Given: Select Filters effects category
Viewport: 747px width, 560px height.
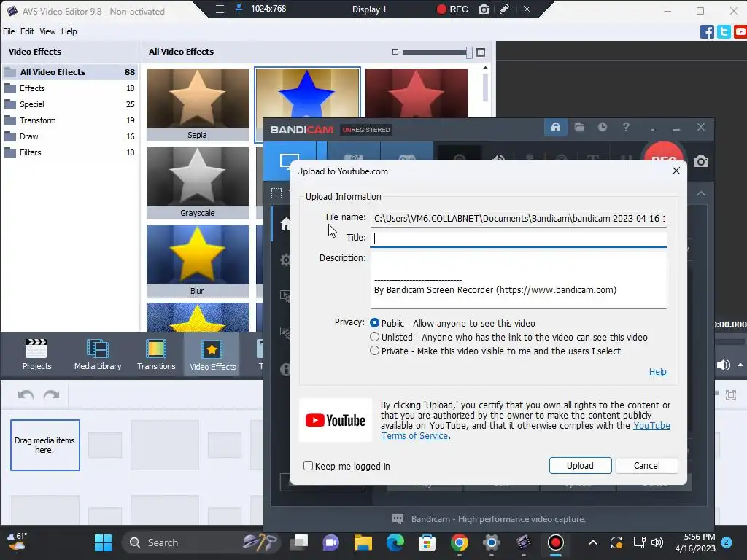Looking at the screenshot, I should [x=70, y=152].
